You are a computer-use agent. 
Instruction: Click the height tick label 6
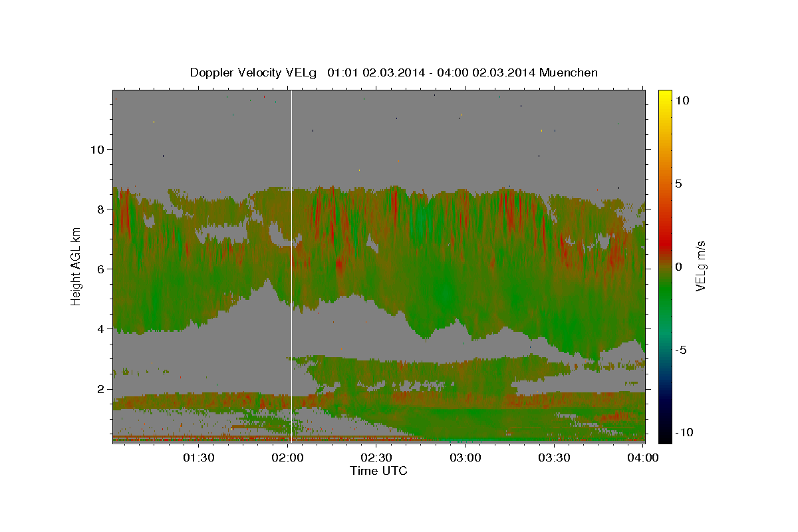coord(101,269)
